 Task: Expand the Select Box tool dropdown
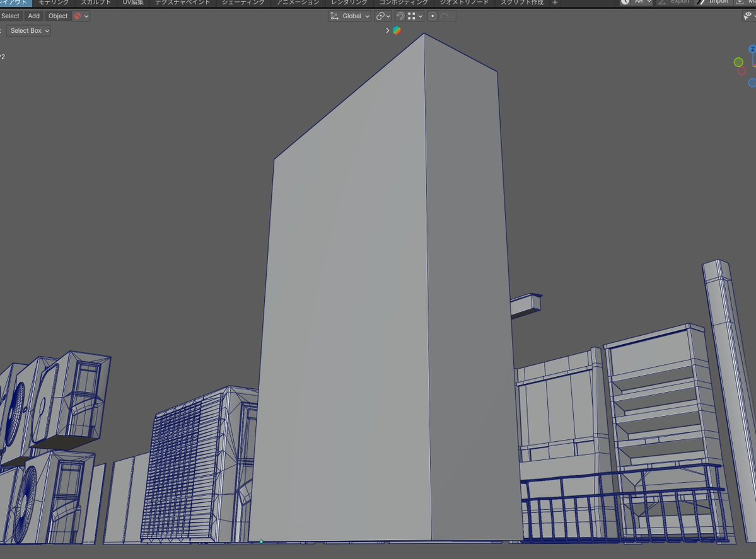point(28,30)
